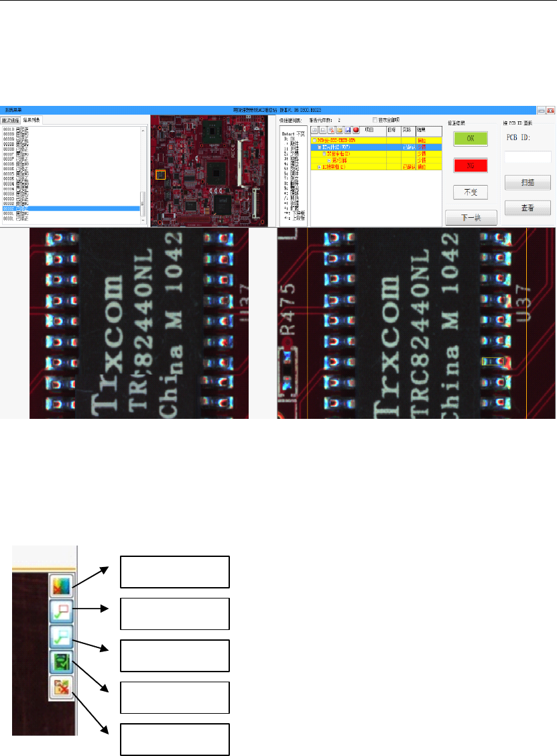Click the results list scrollbar down arrow

pyautogui.click(x=143, y=220)
